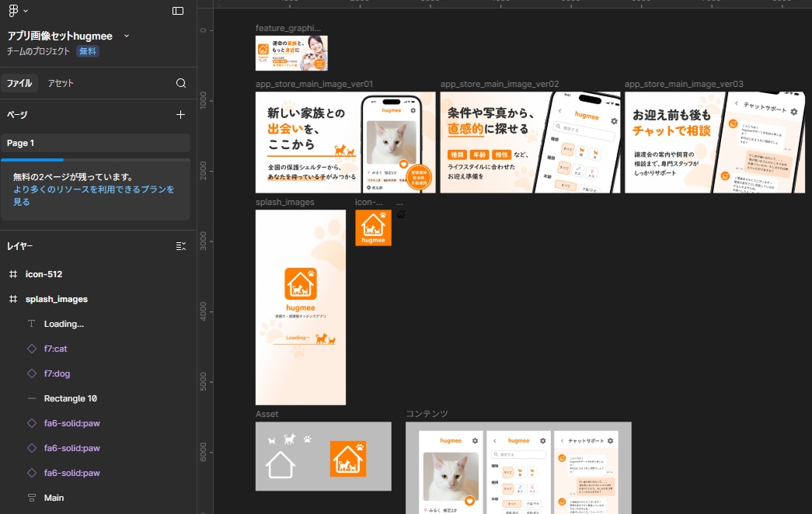
Task: Select the orange hugmee icon-512 frame
Action: coord(374,227)
